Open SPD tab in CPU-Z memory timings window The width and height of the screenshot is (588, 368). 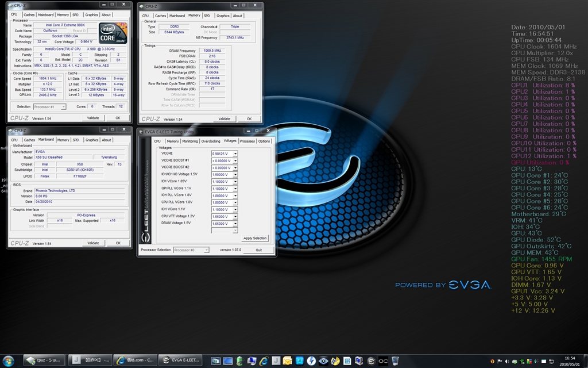pyautogui.click(x=207, y=16)
